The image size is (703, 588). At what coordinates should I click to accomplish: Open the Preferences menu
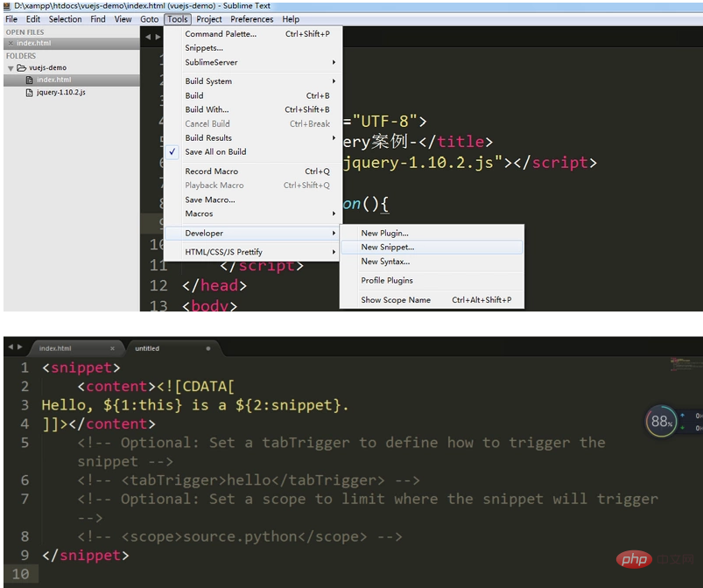(x=251, y=19)
